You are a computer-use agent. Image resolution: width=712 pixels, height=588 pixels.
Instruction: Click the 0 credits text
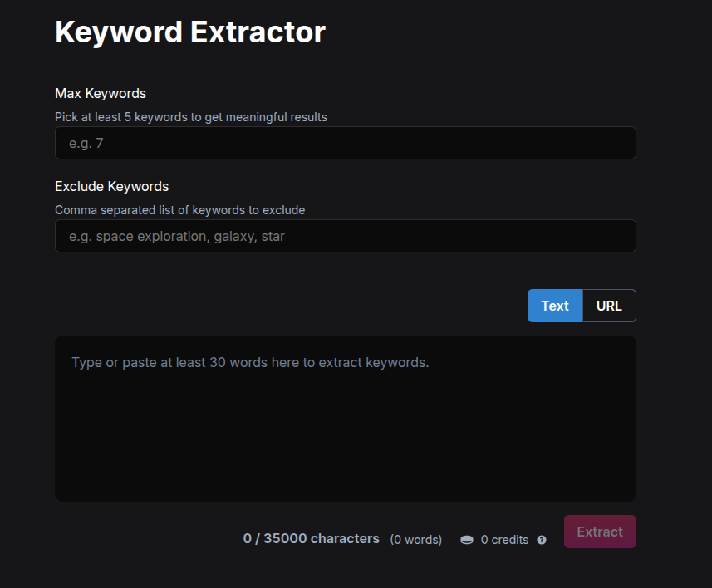pyautogui.click(x=504, y=540)
